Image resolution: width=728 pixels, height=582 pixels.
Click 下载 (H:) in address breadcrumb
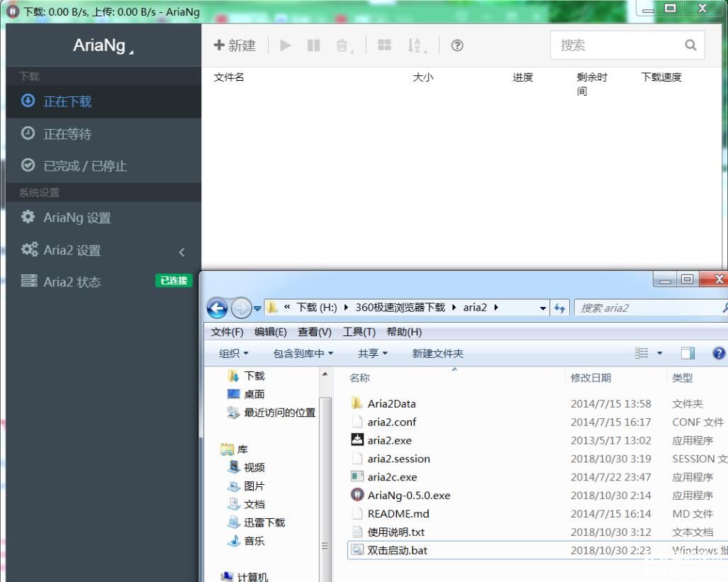317,308
